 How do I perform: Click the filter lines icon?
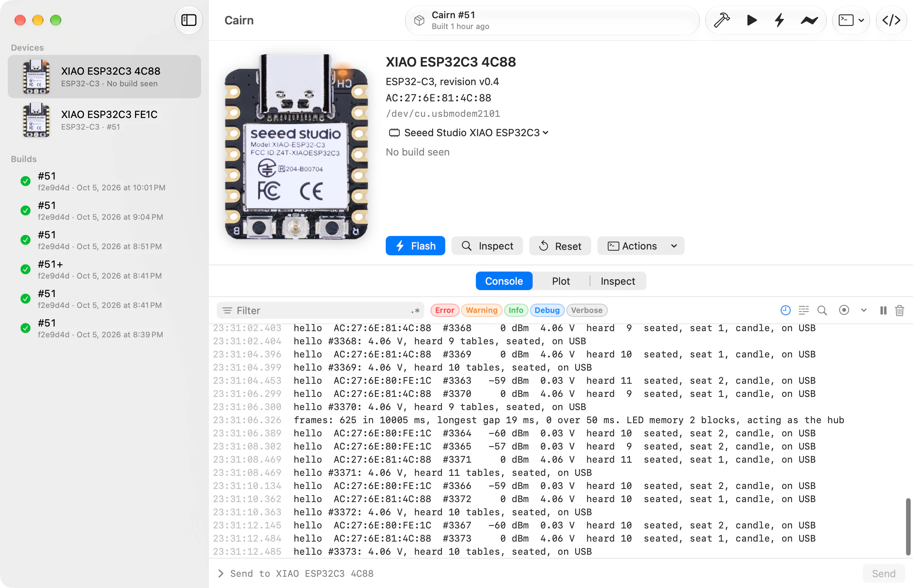[227, 311]
